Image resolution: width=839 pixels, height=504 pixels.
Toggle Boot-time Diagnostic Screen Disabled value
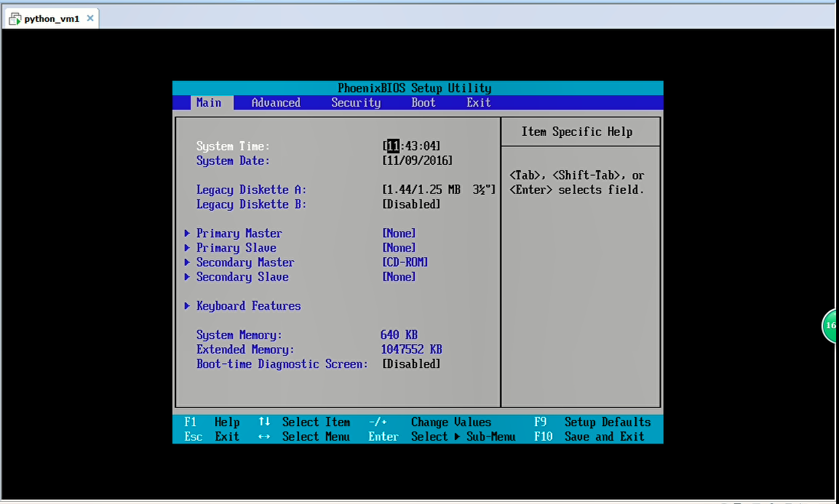point(411,364)
